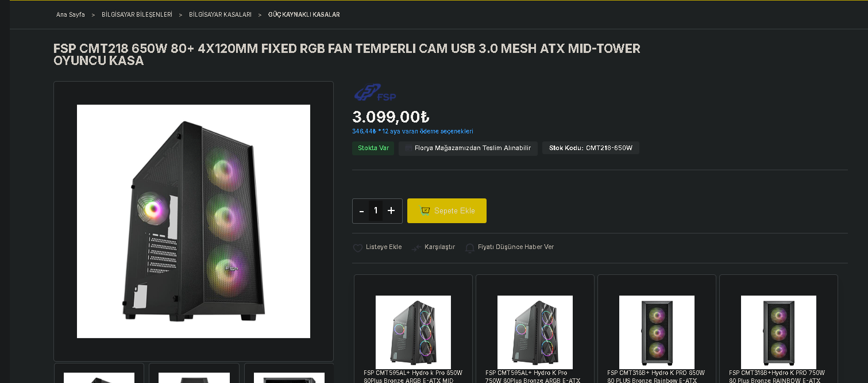868x383 pixels.
Task: Click the main FSP CMT218 product image
Action: pos(194,221)
